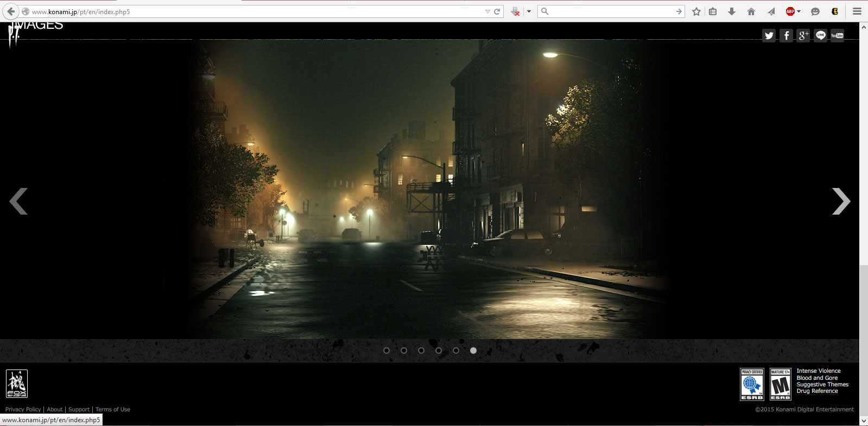
Task: Select the sixth active slide dot
Action: pos(473,350)
